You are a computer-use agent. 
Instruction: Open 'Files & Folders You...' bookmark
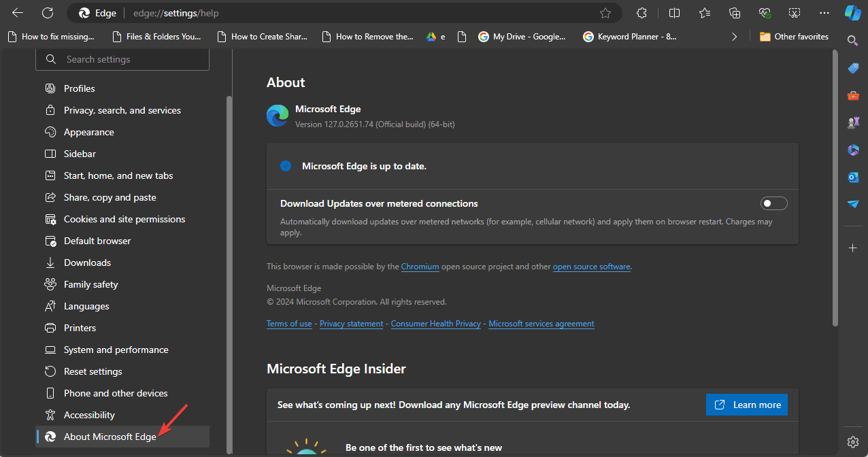[x=156, y=37]
